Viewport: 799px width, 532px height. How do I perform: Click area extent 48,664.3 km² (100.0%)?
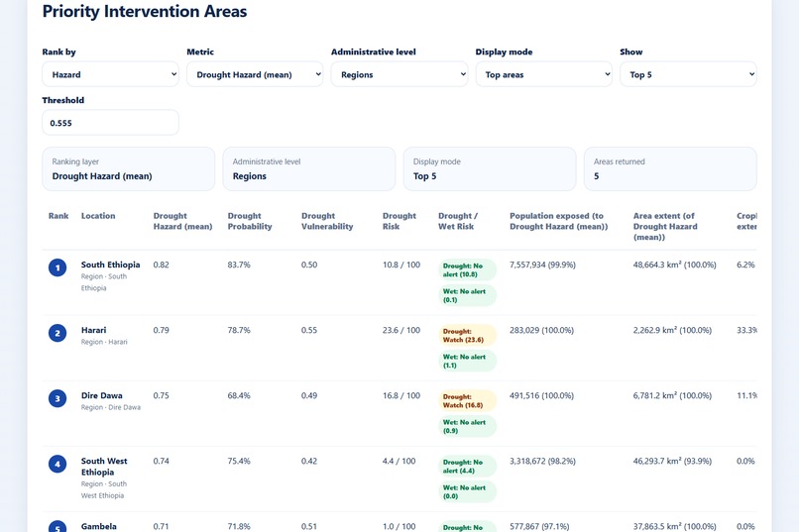[x=675, y=265]
